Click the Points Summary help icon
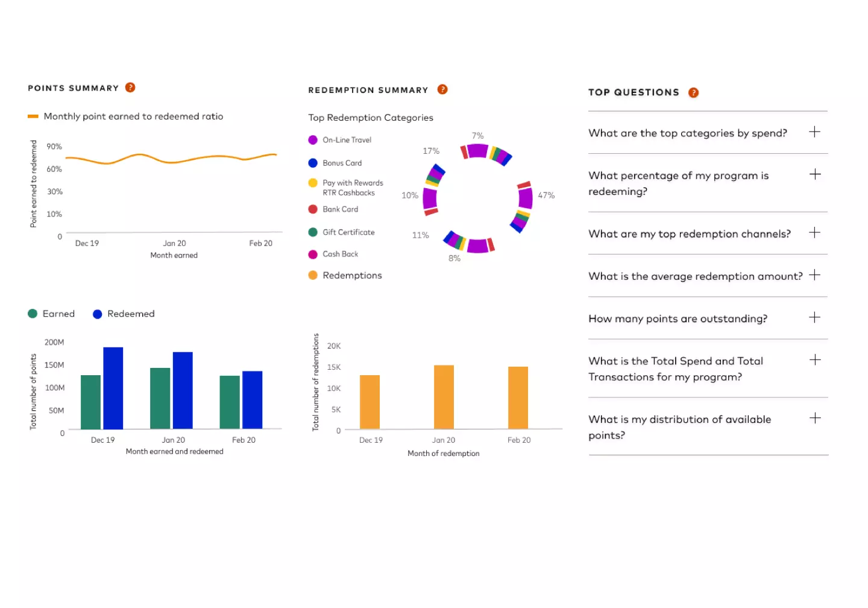 pos(130,87)
